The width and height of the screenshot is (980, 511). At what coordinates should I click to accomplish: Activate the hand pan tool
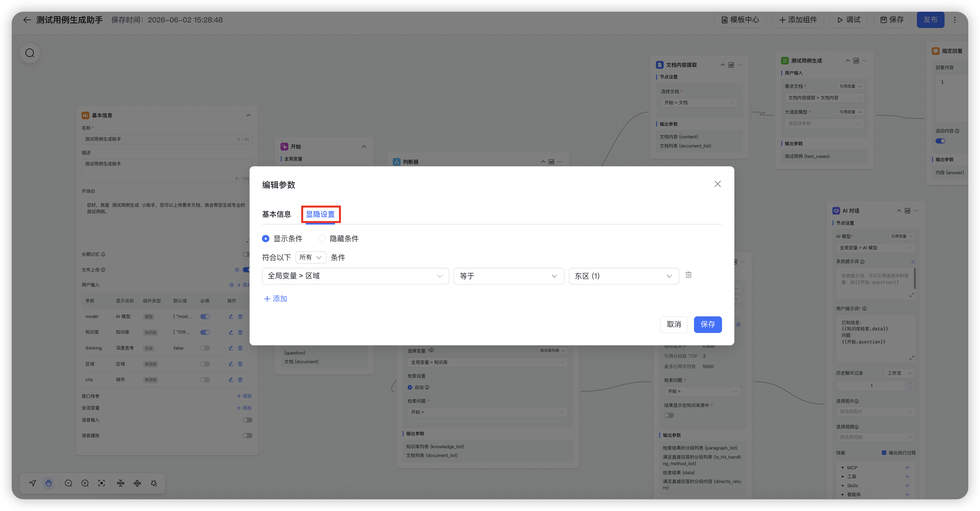[49, 483]
